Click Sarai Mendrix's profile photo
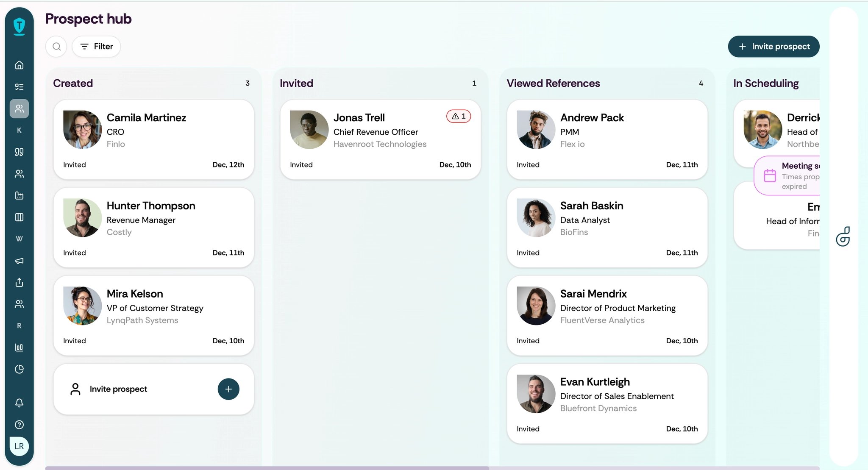Screen dimensions: 868x470 pos(536,306)
